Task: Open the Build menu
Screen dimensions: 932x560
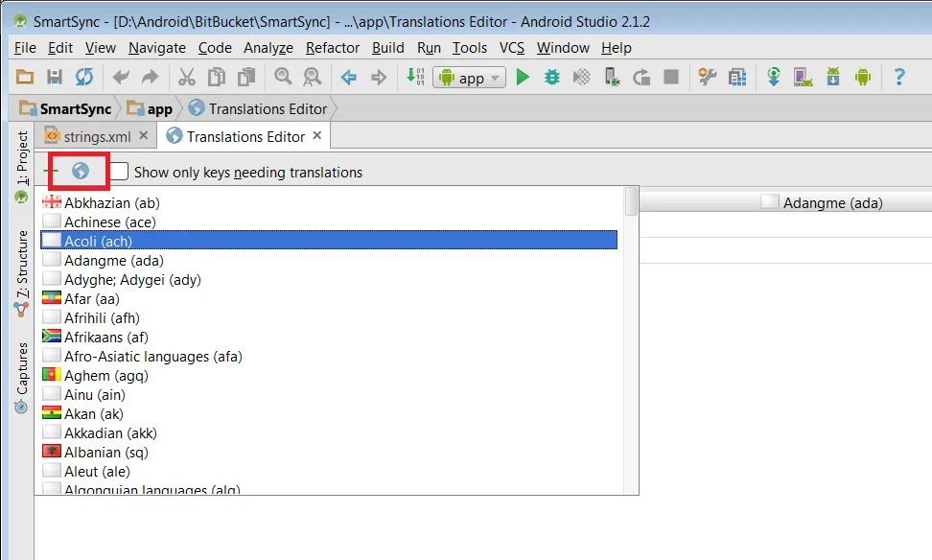Action: (x=387, y=48)
